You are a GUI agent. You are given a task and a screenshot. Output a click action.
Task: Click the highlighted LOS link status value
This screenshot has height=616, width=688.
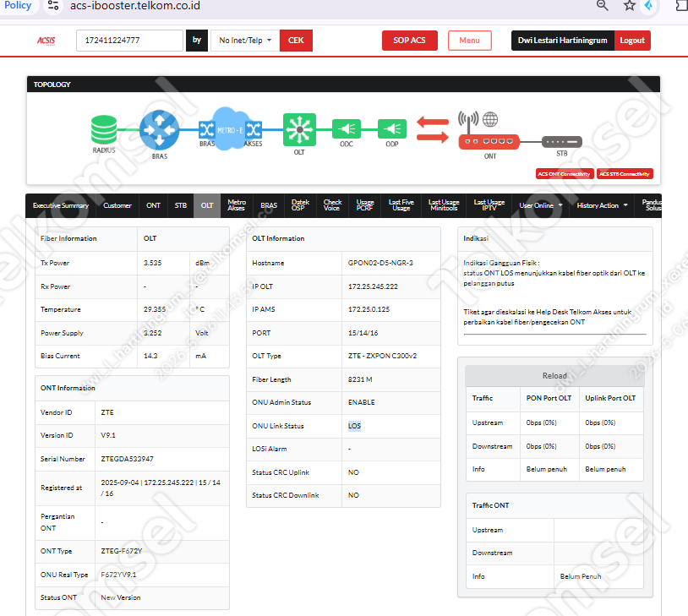(x=354, y=426)
